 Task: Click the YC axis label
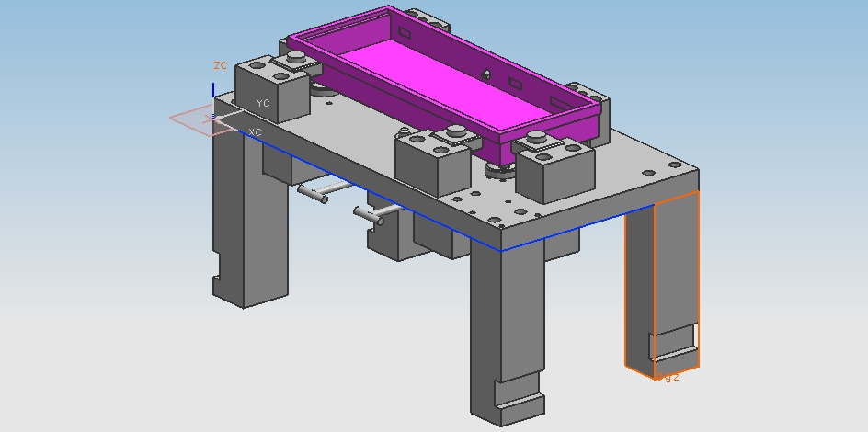pyautogui.click(x=263, y=103)
